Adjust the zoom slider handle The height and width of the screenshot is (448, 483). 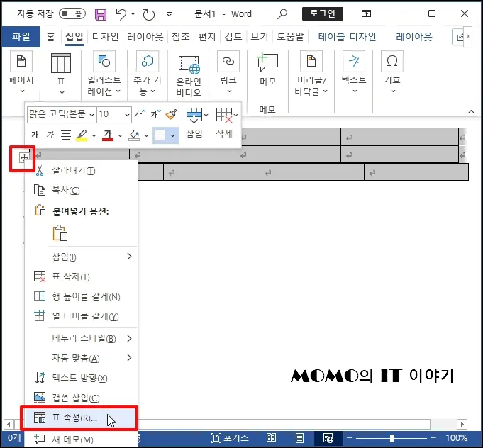(x=392, y=438)
